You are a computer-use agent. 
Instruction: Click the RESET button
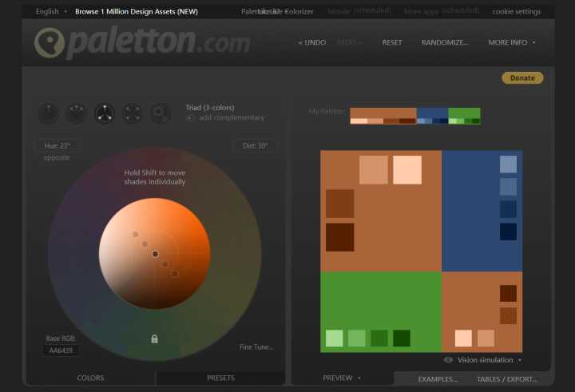(x=392, y=42)
